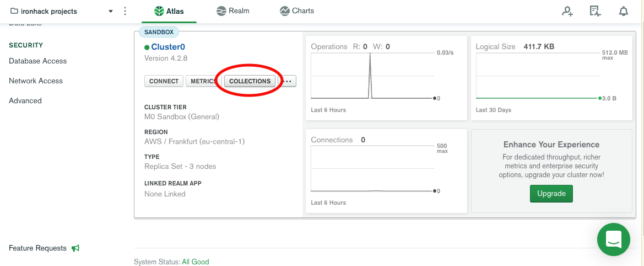644x266 pixels.
Task: Open the activity feed icon
Action: click(x=595, y=11)
